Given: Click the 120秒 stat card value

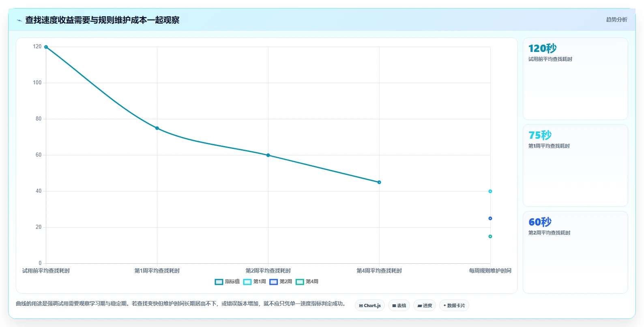Looking at the screenshot, I should click(x=542, y=49).
